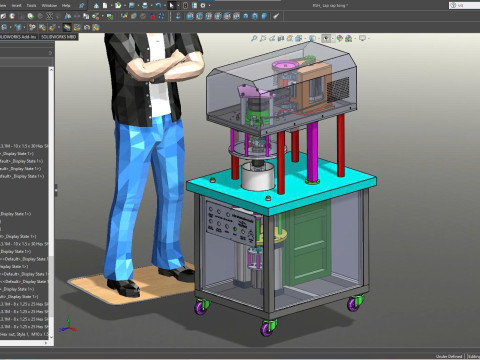The width and height of the screenshot is (480, 360).
Task: Switch to Front standard view
Action: [190, 16]
